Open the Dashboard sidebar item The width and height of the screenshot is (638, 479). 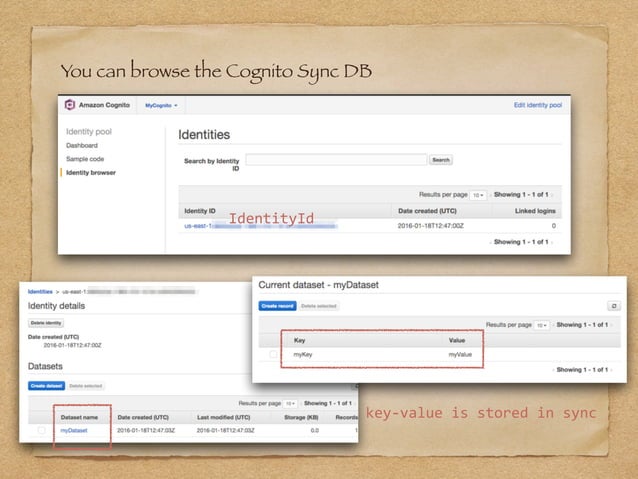click(x=82, y=145)
